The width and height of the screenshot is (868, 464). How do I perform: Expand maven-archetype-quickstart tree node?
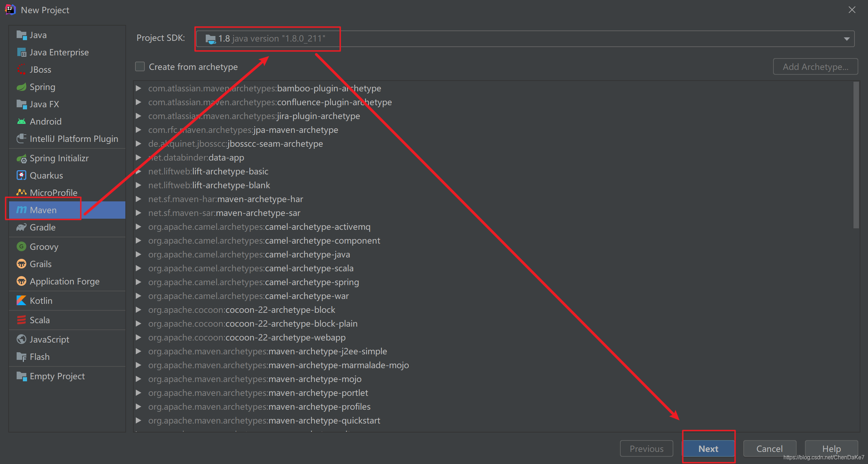click(x=139, y=420)
